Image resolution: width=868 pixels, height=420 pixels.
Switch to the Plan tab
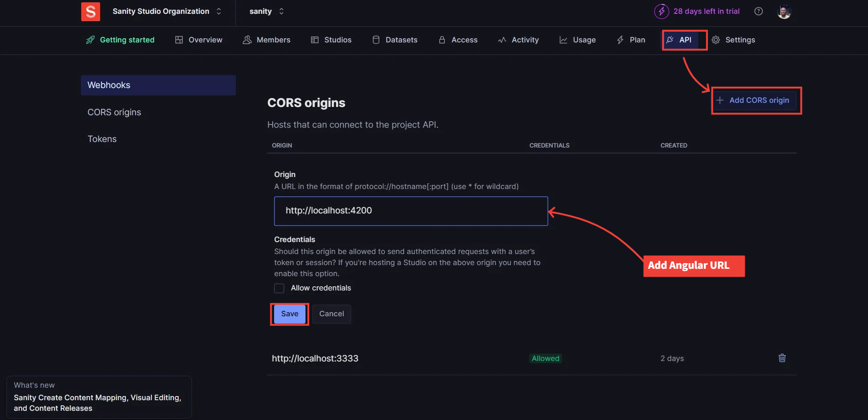click(x=631, y=40)
